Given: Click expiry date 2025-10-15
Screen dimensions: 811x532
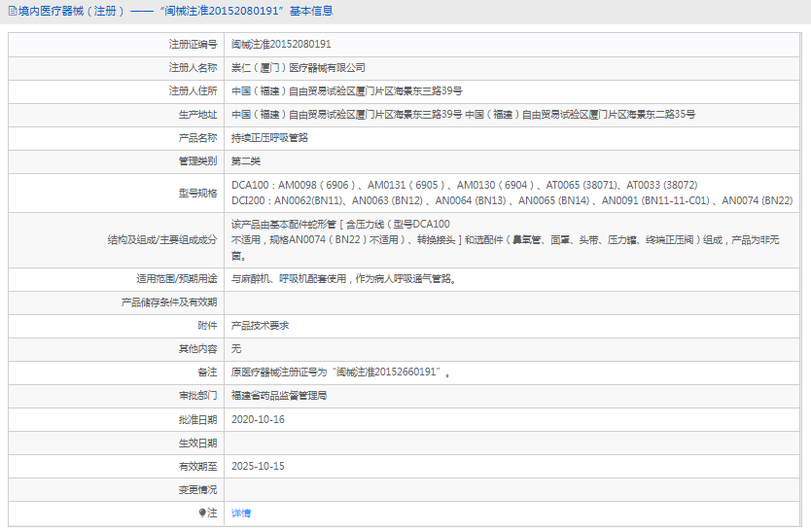Looking at the screenshot, I should (258, 466).
